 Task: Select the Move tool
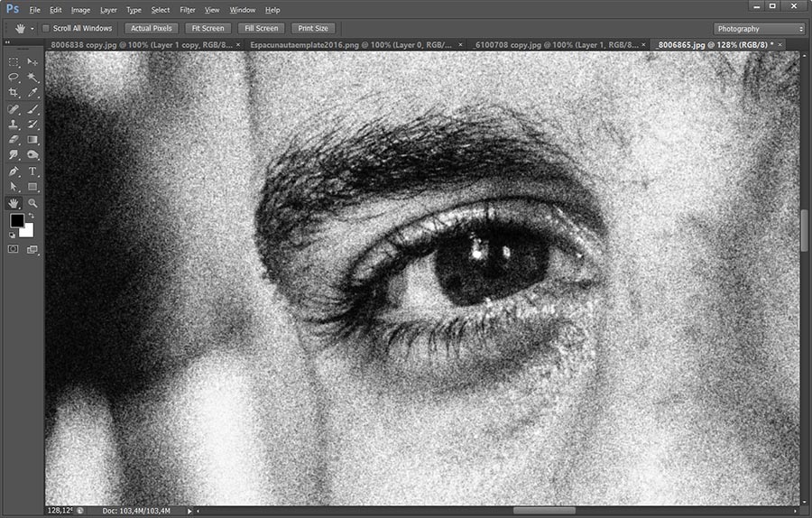tap(32, 62)
